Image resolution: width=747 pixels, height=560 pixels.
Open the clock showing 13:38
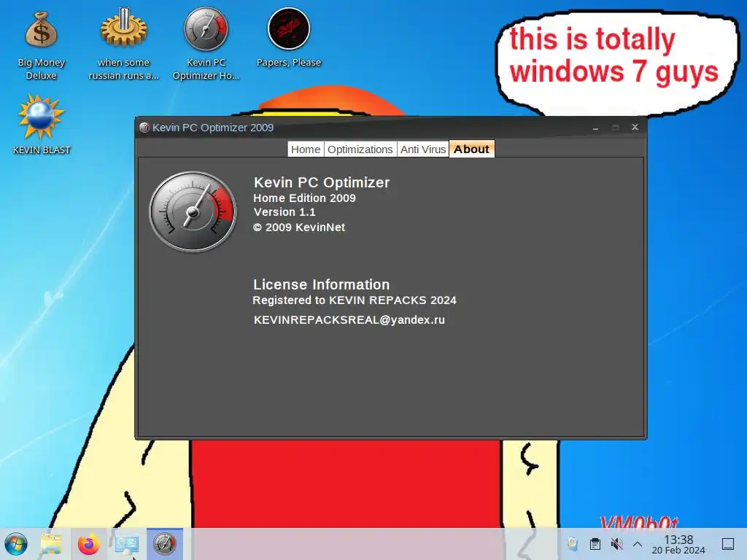point(678,544)
